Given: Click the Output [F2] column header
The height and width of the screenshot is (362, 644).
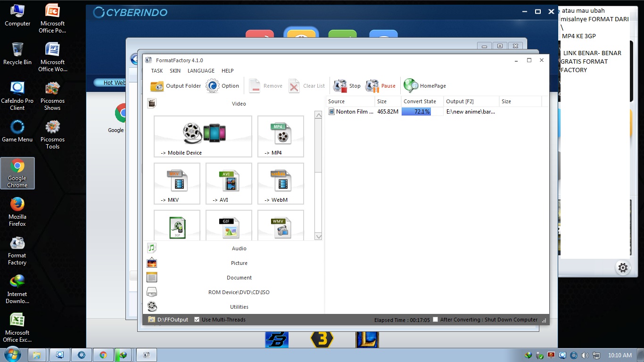Looking at the screenshot, I should point(471,101).
